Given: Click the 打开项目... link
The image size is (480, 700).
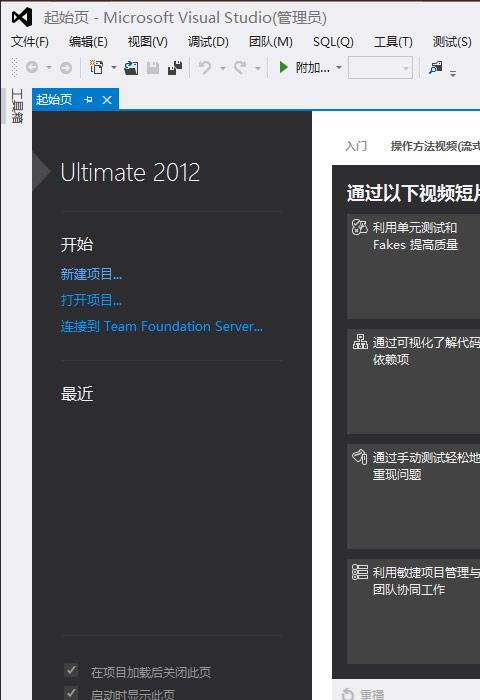Looking at the screenshot, I should coord(91,300).
